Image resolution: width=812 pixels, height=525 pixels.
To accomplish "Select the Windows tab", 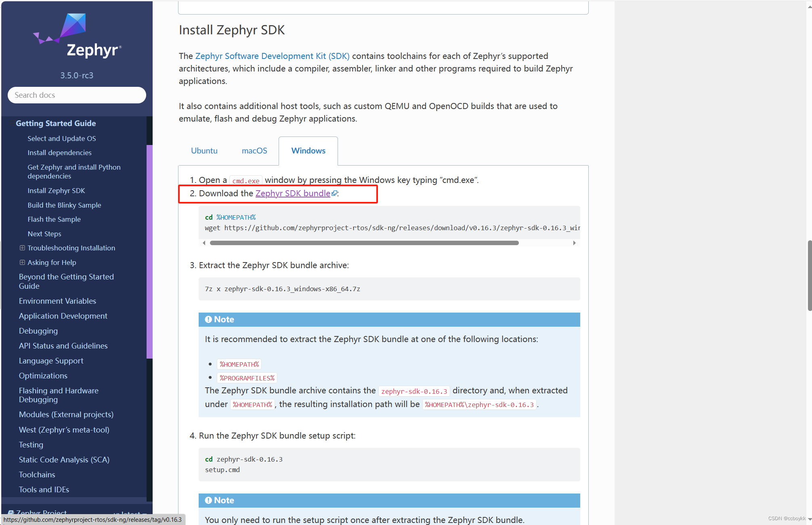I will (308, 151).
